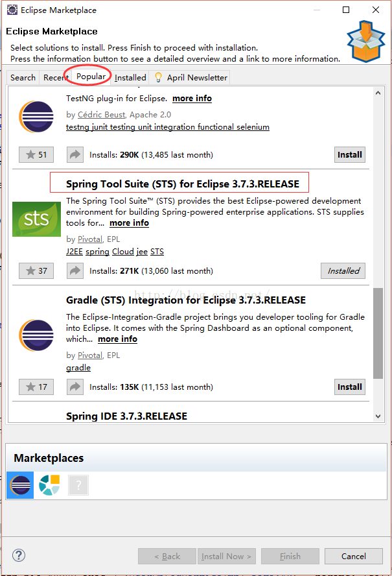Image resolution: width=392 pixels, height=576 pixels.
Task: Open more info for TestNG plug-in
Action: [192, 99]
